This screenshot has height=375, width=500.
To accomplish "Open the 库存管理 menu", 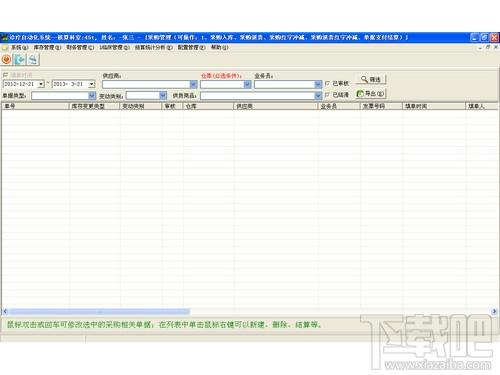I will pyautogui.click(x=47, y=47).
